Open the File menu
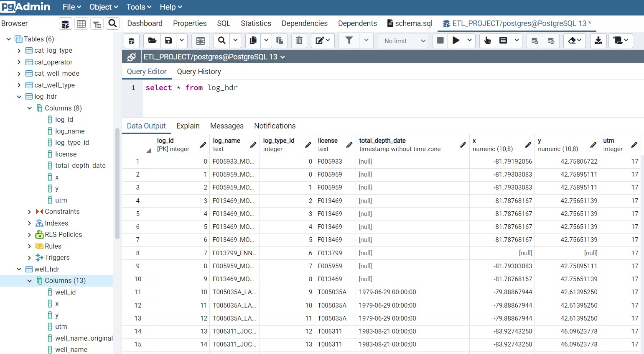 pyautogui.click(x=71, y=7)
